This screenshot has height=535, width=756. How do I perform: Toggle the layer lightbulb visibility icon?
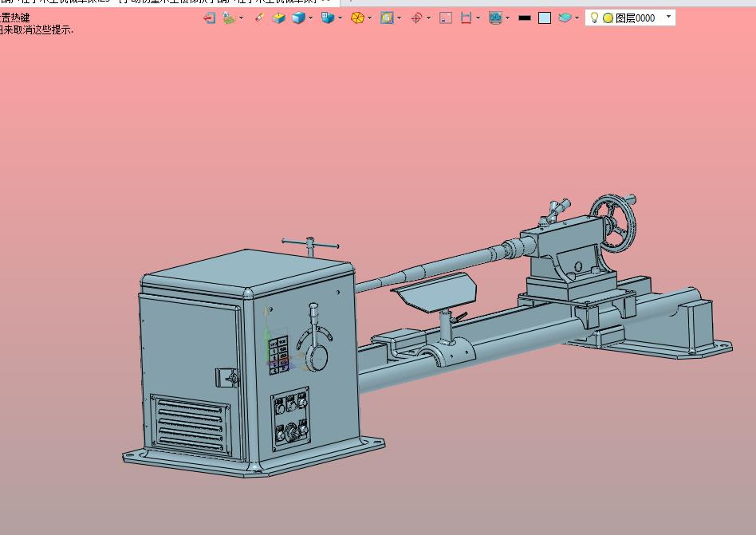click(x=594, y=18)
